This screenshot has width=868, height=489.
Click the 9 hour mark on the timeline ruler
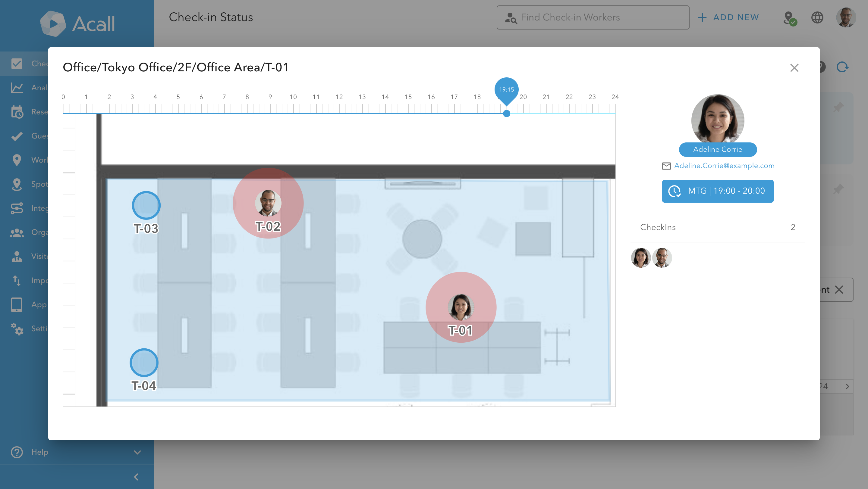point(270,97)
